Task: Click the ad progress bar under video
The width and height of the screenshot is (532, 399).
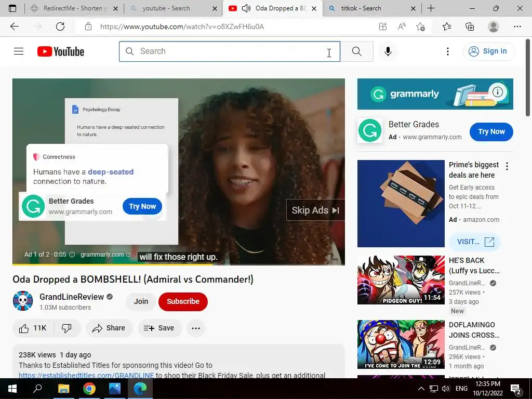Action: pyautogui.click(x=179, y=264)
